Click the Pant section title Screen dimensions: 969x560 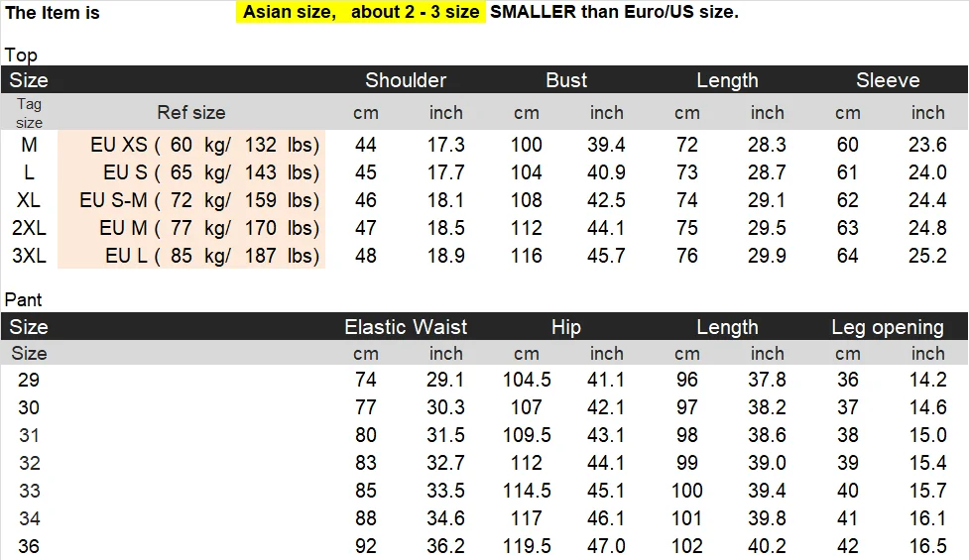(24, 300)
